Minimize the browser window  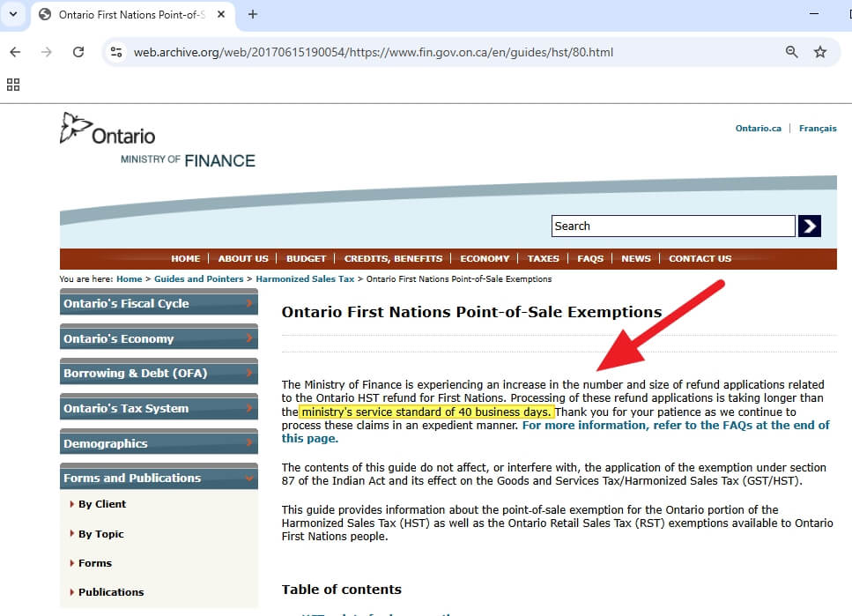coord(814,13)
